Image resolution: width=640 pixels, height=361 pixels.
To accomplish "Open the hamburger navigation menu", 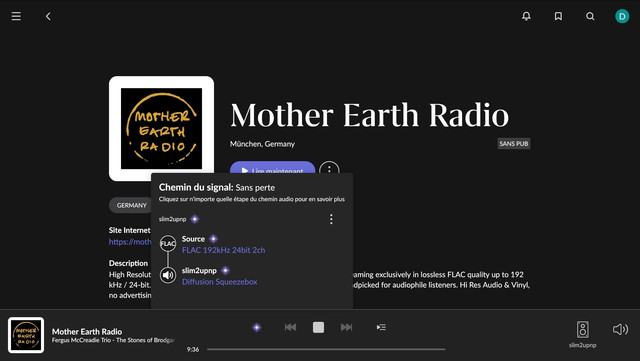I will tap(16, 16).
